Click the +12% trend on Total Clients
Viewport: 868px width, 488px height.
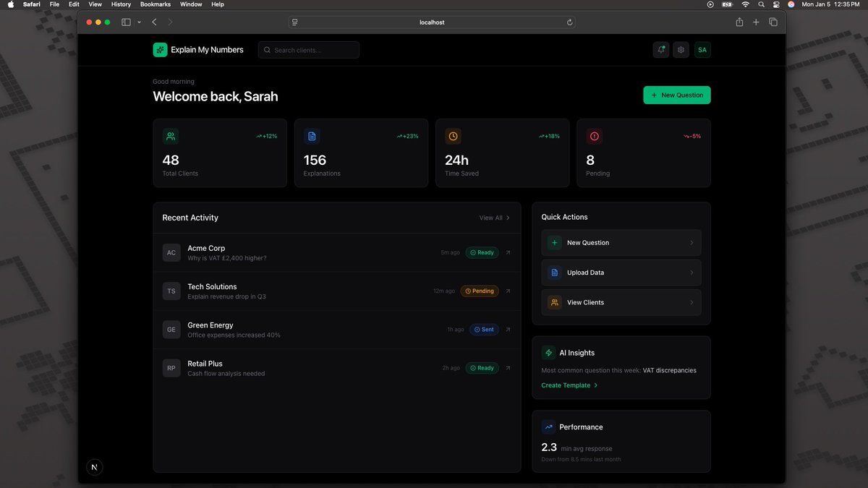coord(266,136)
